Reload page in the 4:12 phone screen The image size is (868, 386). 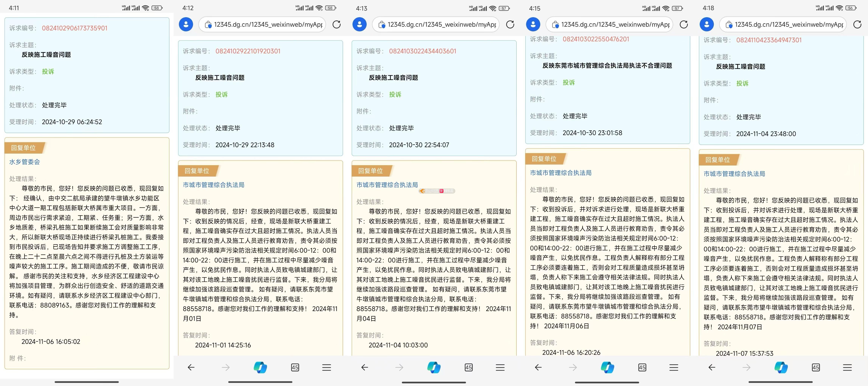[x=336, y=24]
